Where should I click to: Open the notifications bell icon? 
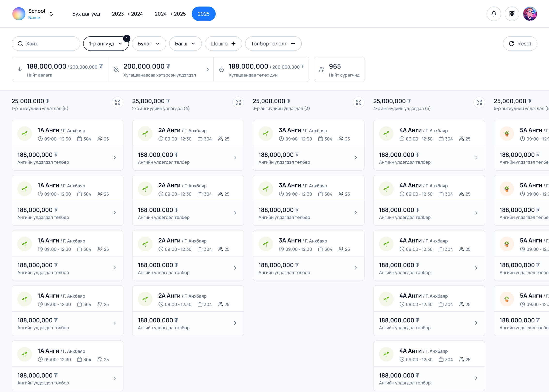coord(494,14)
